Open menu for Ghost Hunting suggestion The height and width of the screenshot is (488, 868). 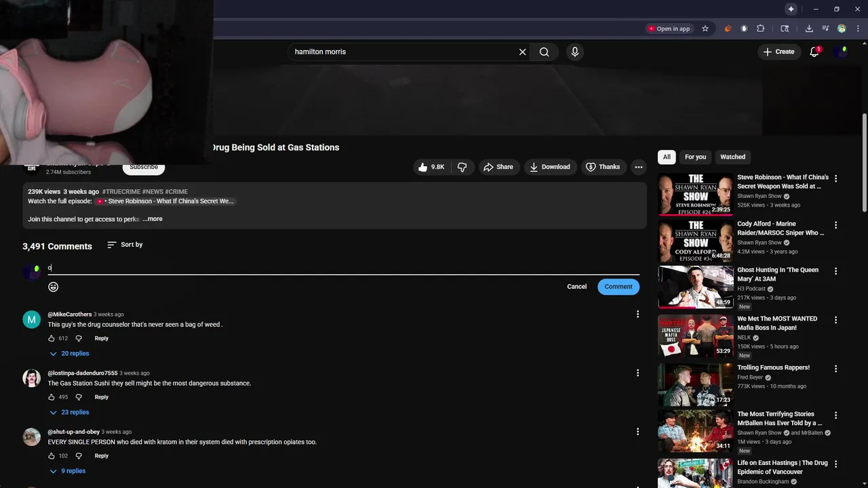pos(835,271)
